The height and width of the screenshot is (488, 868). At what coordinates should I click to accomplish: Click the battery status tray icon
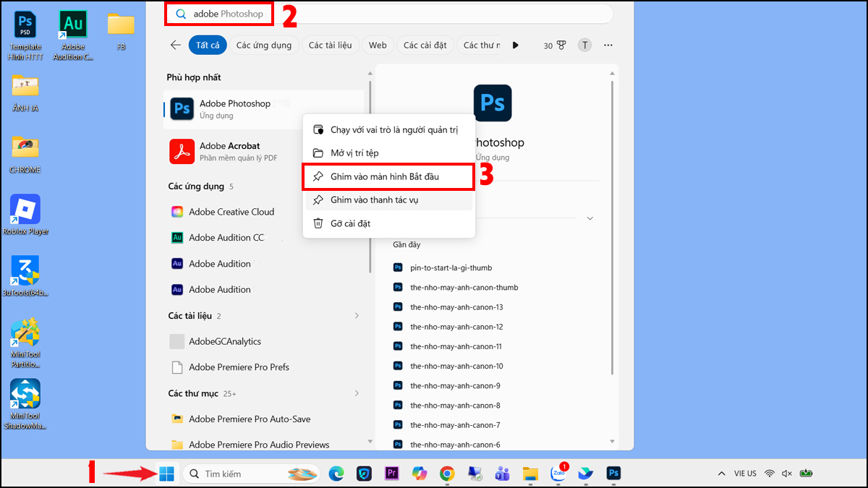coord(806,474)
